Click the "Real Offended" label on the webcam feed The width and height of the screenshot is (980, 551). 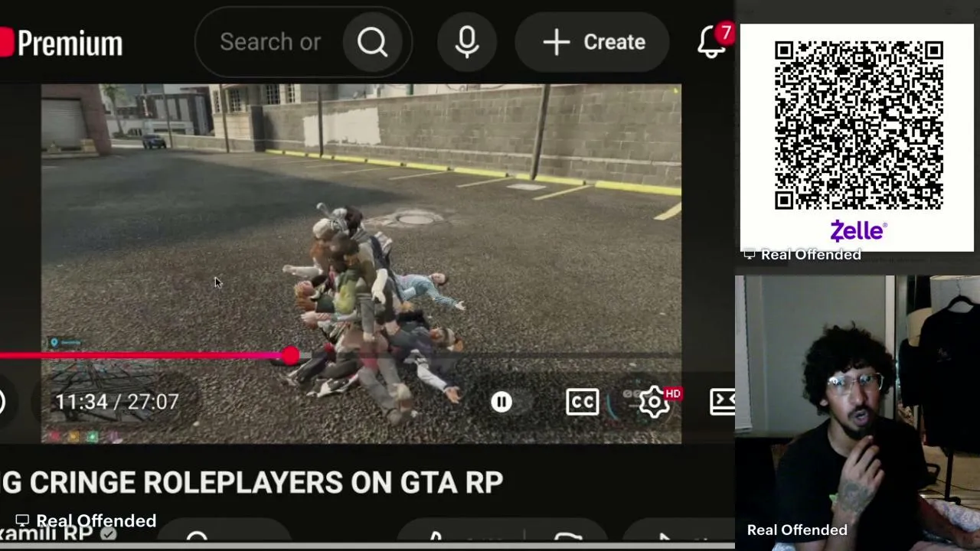click(x=797, y=530)
